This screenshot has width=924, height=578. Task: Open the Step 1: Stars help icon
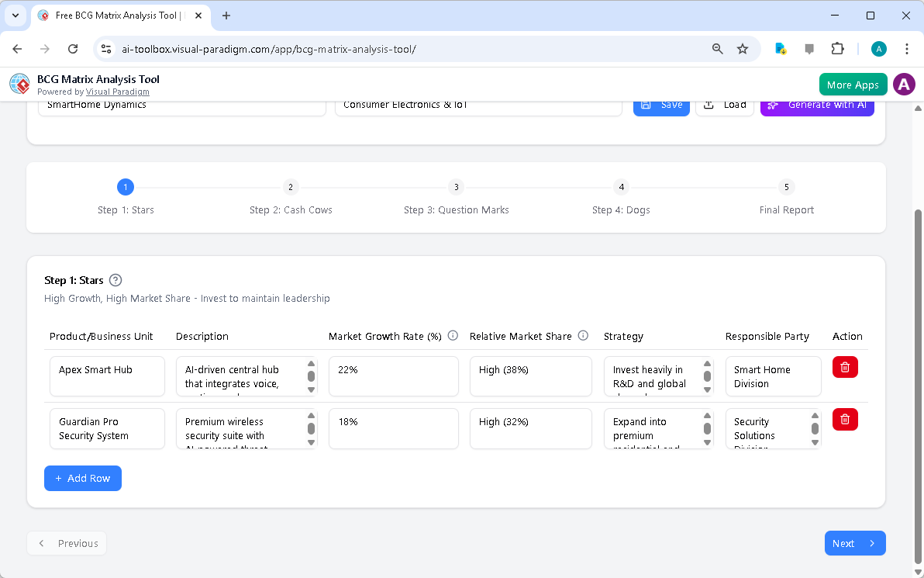[115, 280]
